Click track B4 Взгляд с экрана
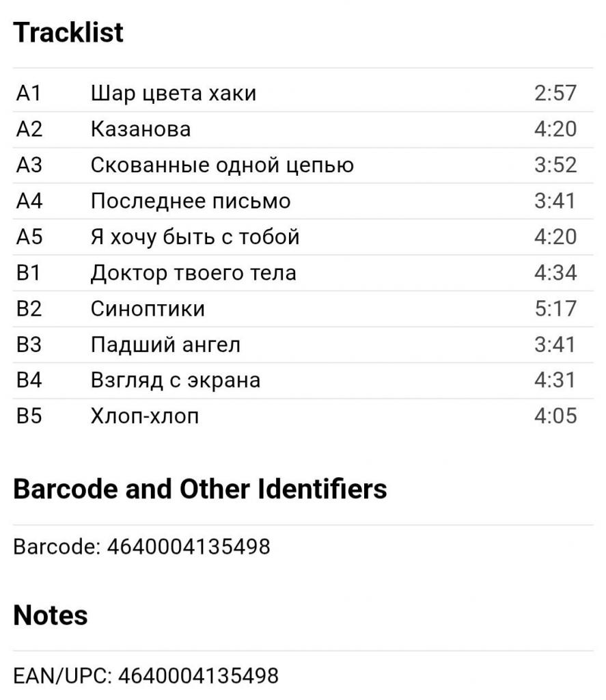This screenshot has width=606, height=700. tap(303, 380)
